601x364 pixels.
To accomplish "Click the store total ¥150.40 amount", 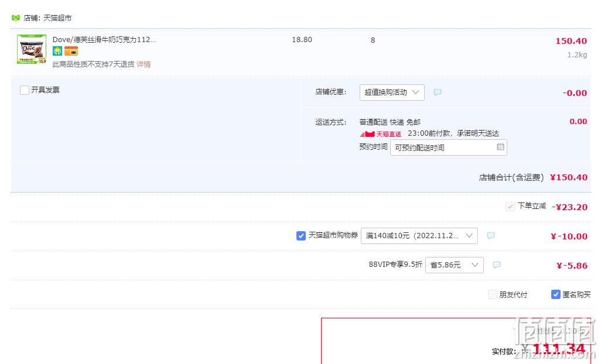I will pos(568,177).
